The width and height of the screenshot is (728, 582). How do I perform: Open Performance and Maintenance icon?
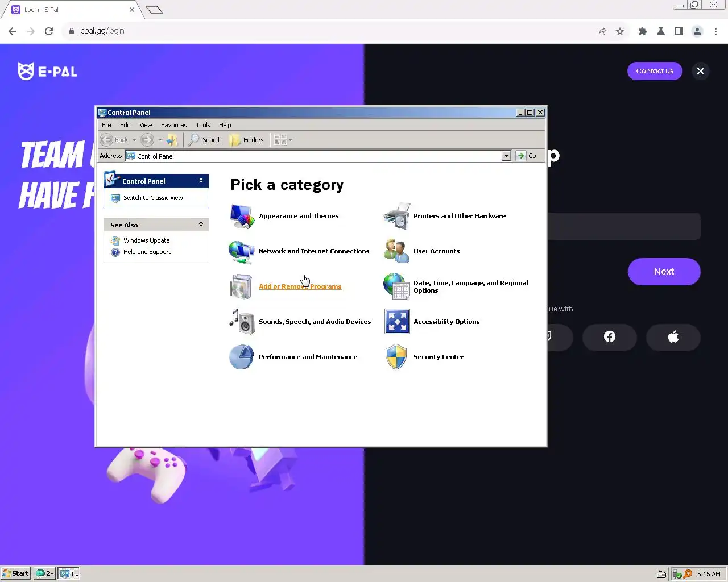(x=242, y=357)
